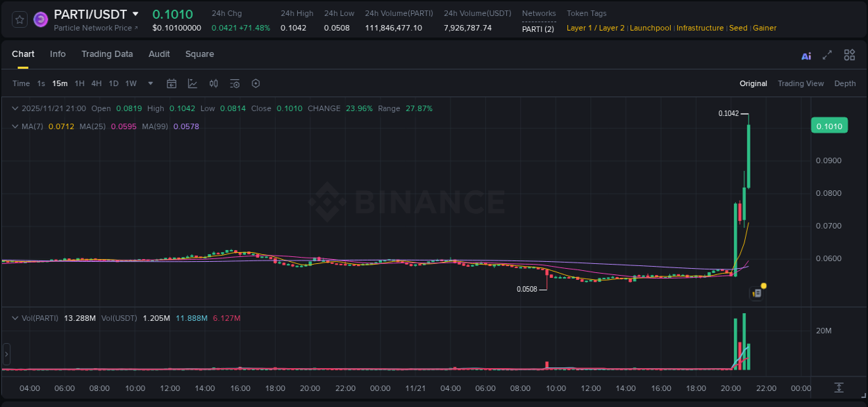Open the indicator settings list icon
This screenshot has width=868, height=407.
235,83
